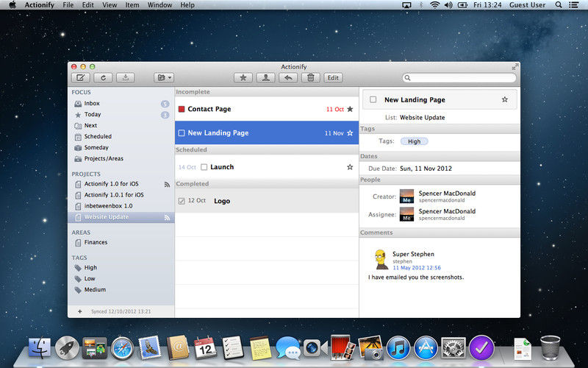
Task: Click the Contact Page task title
Action: [209, 109]
